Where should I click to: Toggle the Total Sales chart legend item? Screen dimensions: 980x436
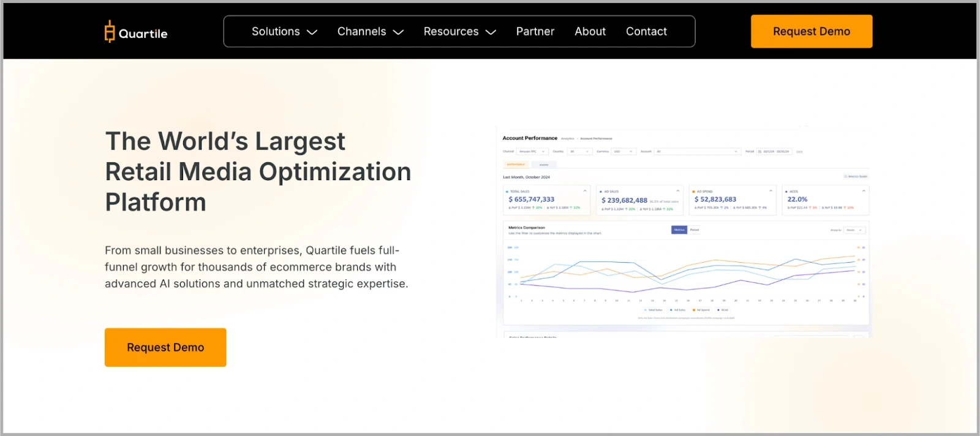653,310
